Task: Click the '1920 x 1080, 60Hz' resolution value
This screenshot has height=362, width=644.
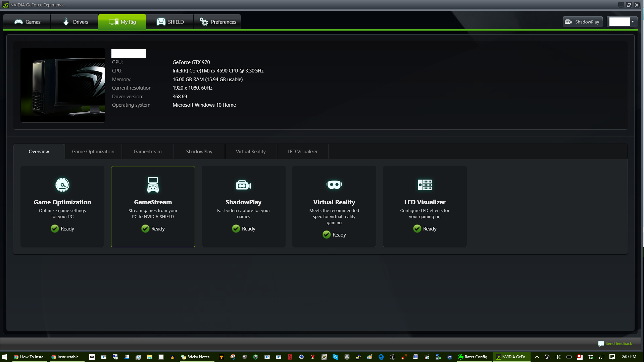Action: (x=193, y=88)
